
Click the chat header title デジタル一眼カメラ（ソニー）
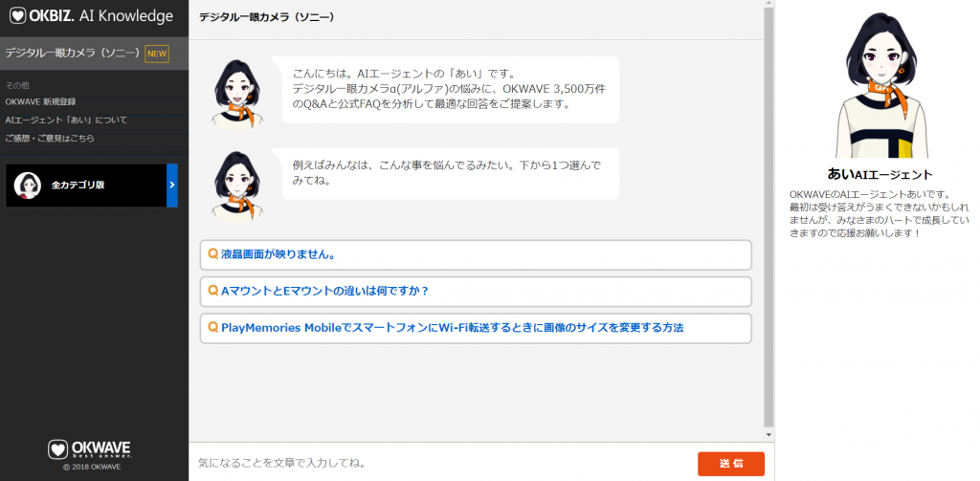click(x=267, y=17)
